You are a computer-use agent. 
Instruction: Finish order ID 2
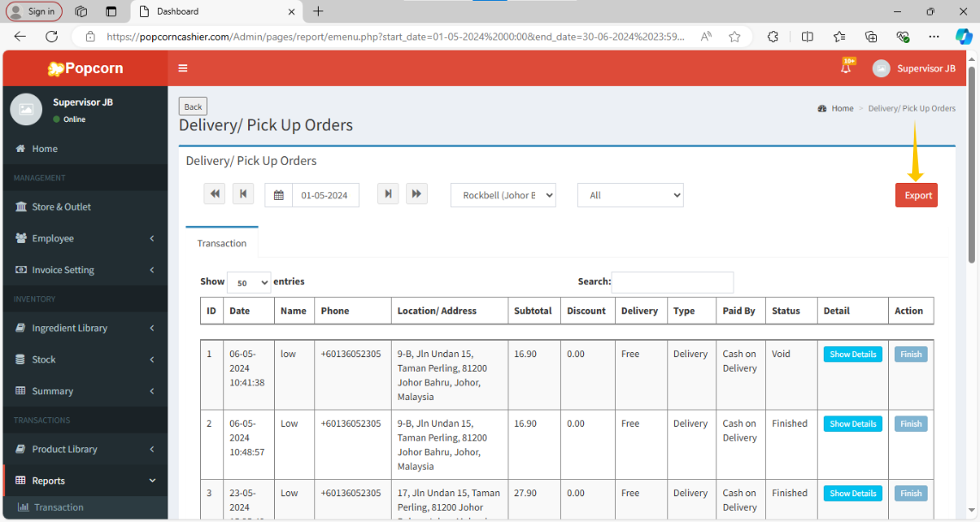coord(910,423)
